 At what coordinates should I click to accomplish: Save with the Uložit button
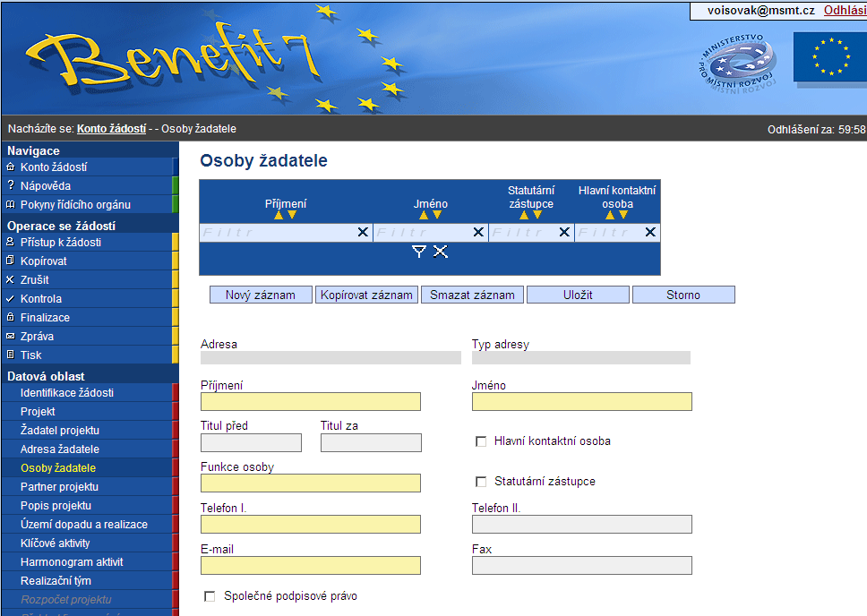point(578,295)
